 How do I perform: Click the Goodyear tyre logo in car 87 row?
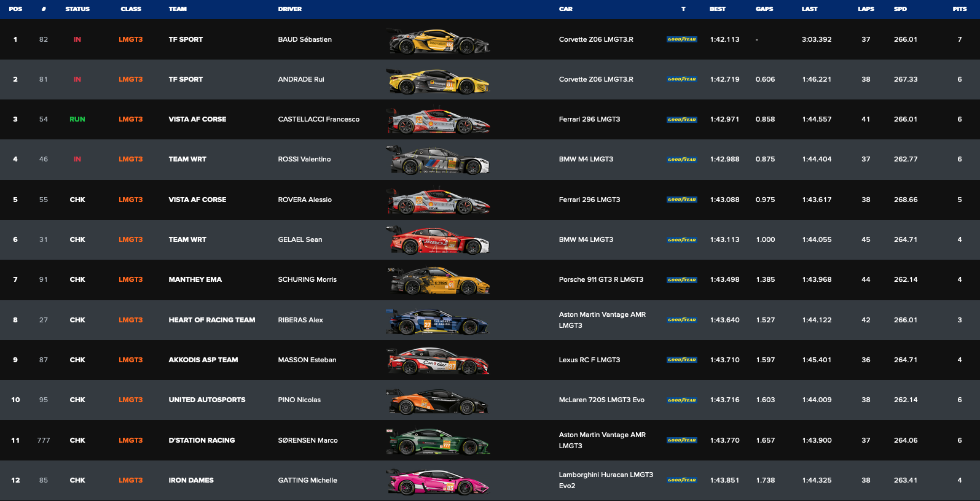coord(682,360)
